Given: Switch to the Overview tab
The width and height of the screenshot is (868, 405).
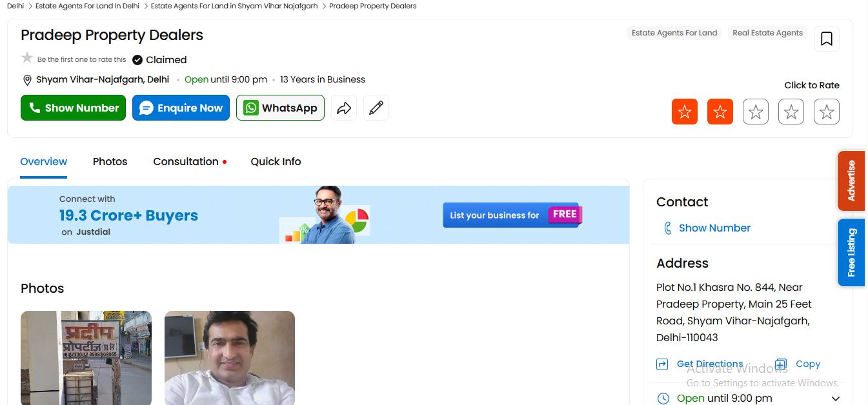Looking at the screenshot, I should [x=43, y=161].
